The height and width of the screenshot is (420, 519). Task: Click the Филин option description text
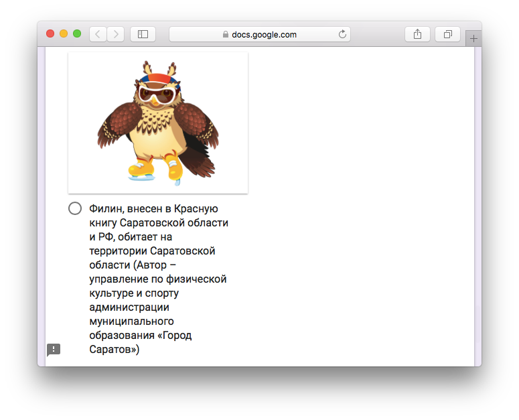158,279
